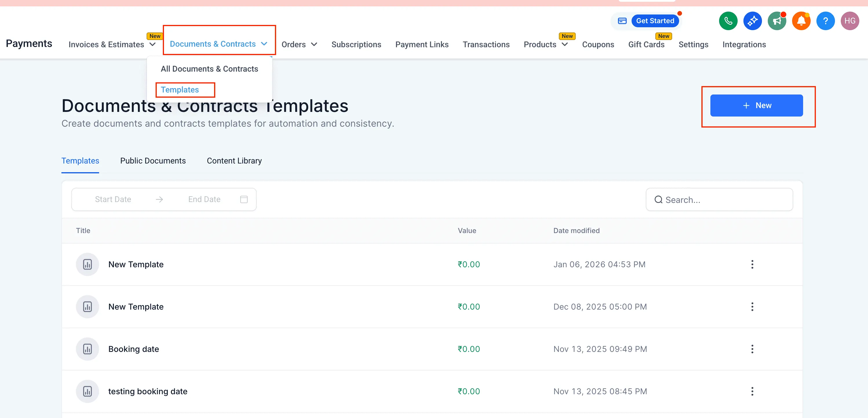Click the AI assistant sparkle icon
Screen dimensions: 868x418
(752, 21)
